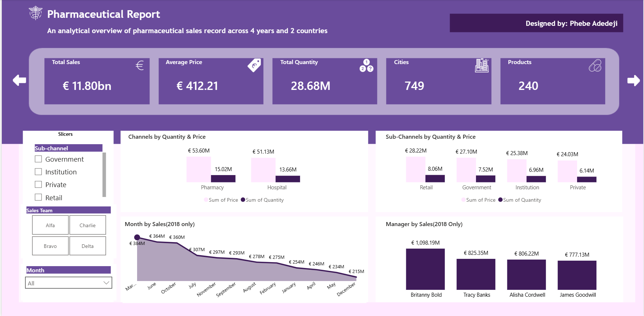This screenshot has width=644, height=316.
Task: Click the Channels by Quantity & Price title
Action: click(167, 137)
